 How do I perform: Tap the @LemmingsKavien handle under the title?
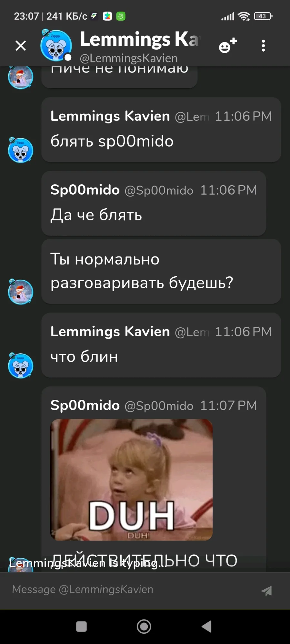tap(129, 58)
